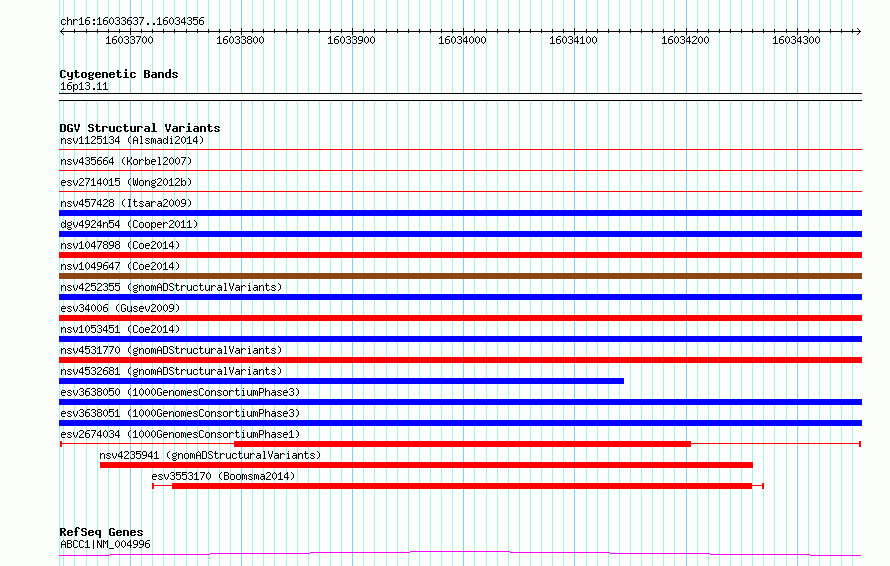Open the nsv1049647 (Coe2014) label
This screenshot has height=566, width=890.
(120, 266)
